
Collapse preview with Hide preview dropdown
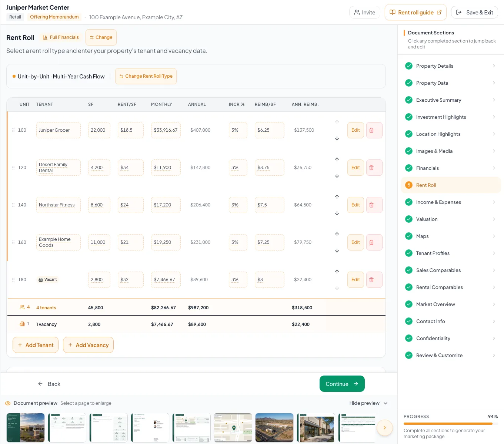(x=368, y=403)
